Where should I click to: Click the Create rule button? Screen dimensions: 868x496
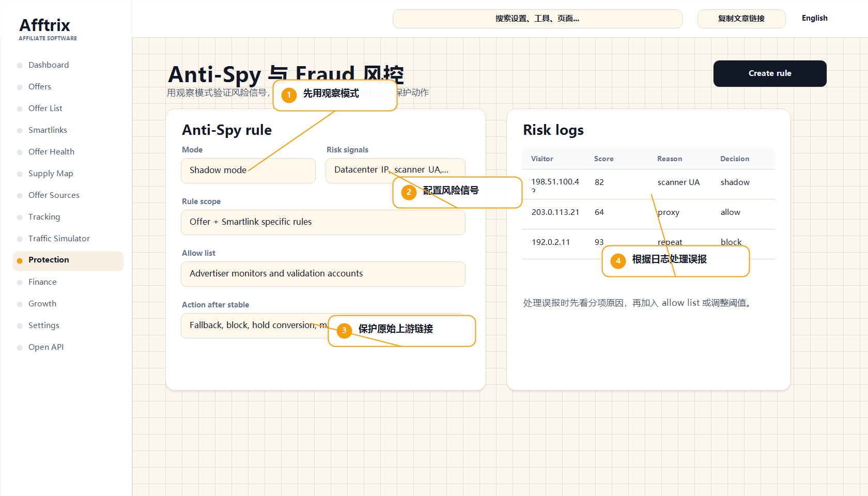(770, 73)
